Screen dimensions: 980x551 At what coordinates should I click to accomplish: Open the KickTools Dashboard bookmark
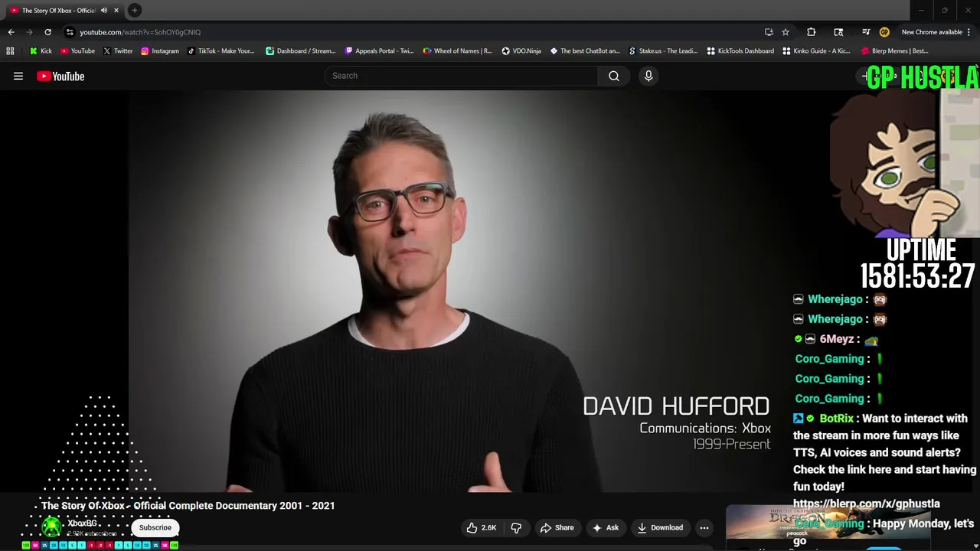coord(740,51)
